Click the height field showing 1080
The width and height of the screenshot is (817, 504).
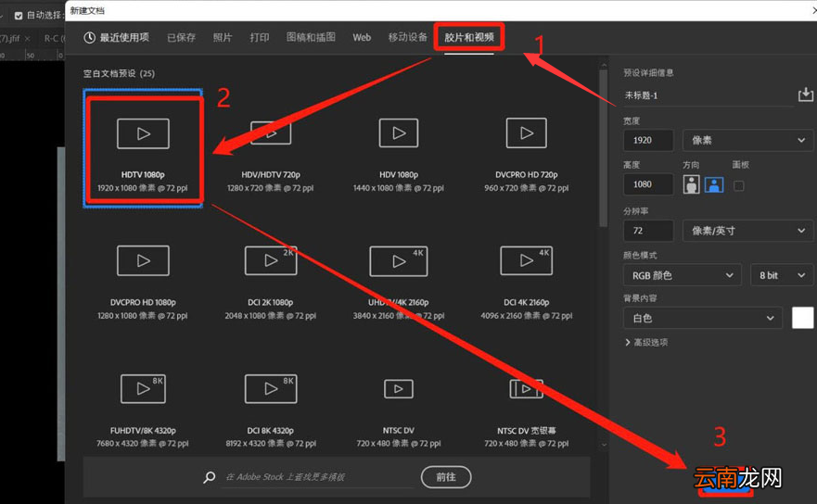tap(648, 184)
